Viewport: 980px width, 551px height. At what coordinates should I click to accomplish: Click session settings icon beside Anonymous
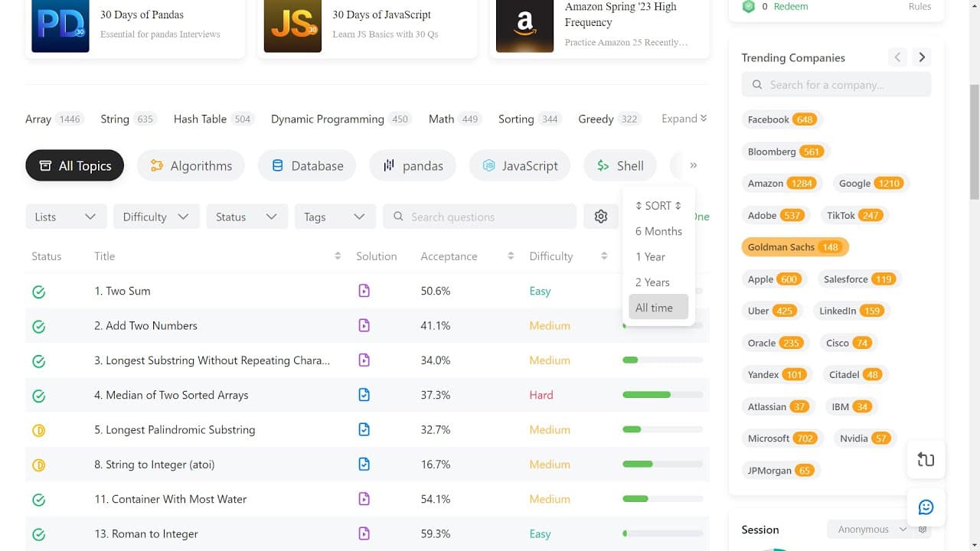point(923,530)
